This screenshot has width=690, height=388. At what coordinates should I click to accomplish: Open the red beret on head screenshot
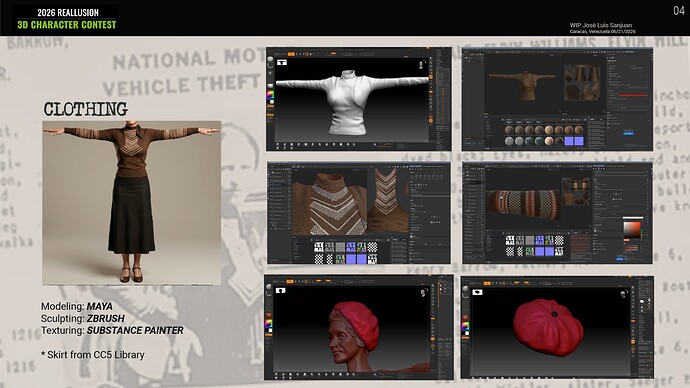(359, 327)
